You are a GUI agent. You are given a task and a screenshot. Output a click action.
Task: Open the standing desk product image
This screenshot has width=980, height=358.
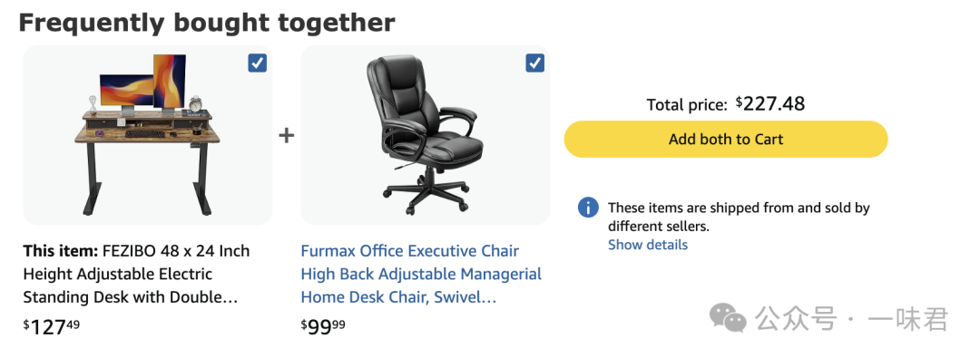(x=148, y=135)
